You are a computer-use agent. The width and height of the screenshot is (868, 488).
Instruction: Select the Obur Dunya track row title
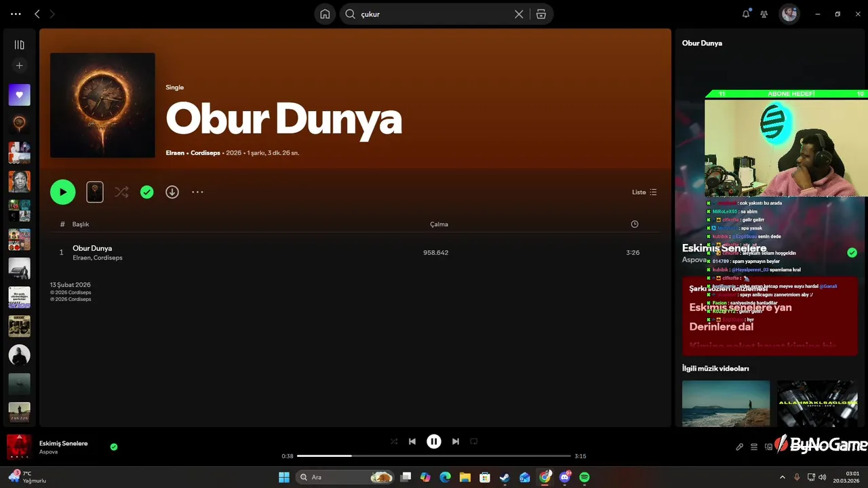coord(92,248)
